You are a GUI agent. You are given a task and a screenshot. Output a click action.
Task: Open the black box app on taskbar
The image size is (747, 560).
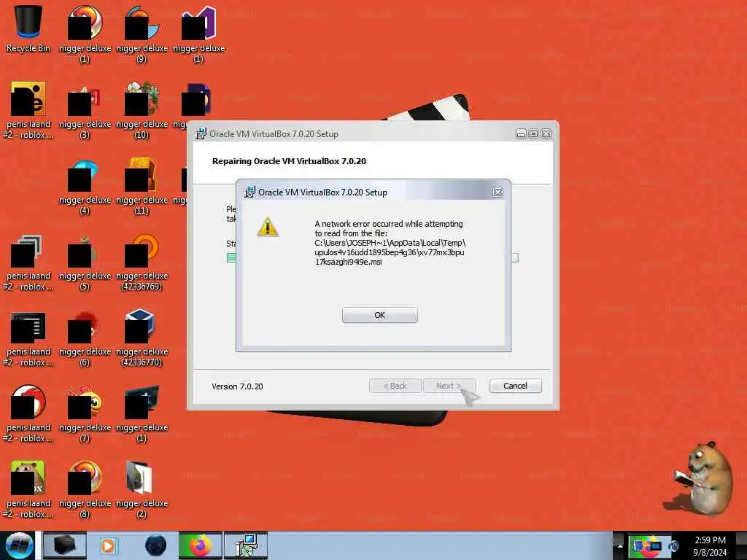click(65, 545)
